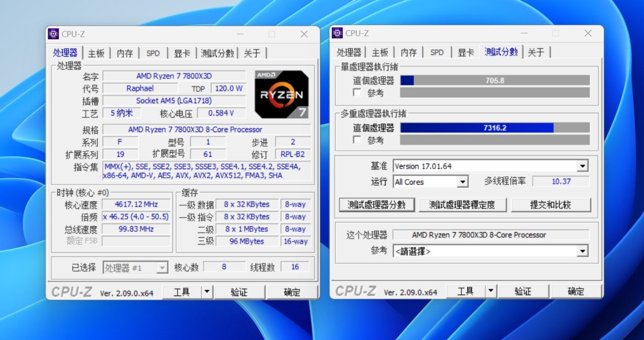Open 測試分數 tab in left window
The width and height of the screenshot is (644, 340).
(x=217, y=53)
